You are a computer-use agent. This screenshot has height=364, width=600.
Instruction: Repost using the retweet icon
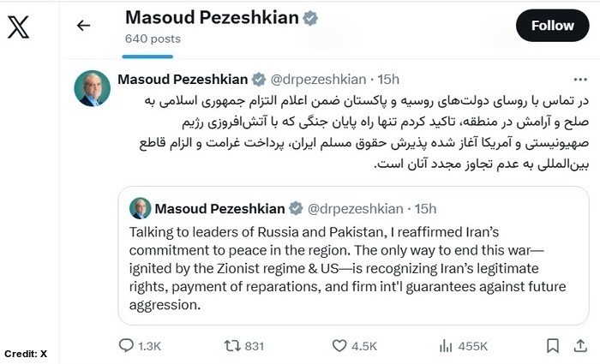click(x=231, y=345)
